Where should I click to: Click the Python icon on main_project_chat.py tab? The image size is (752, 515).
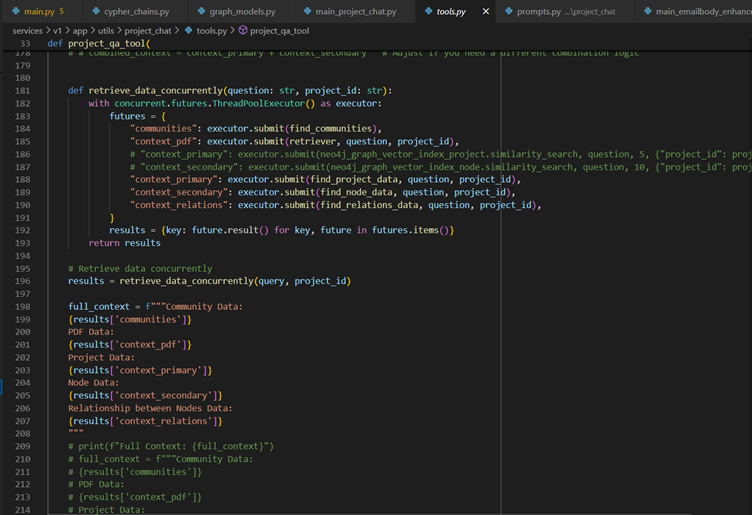(x=306, y=11)
